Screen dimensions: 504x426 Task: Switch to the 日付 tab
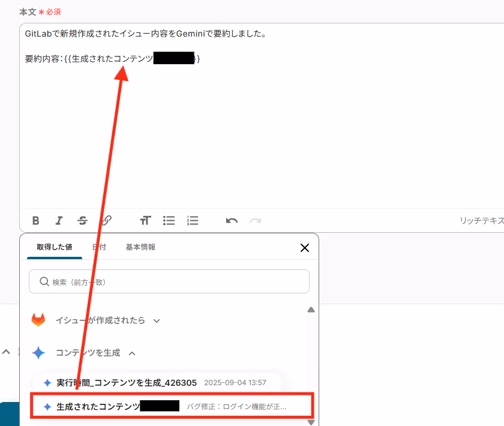pos(99,247)
